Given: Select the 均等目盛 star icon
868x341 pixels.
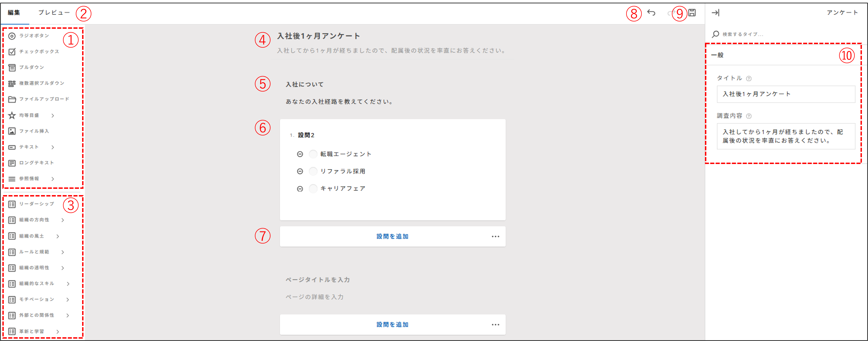Looking at the screenshot, I should (12, 115).
